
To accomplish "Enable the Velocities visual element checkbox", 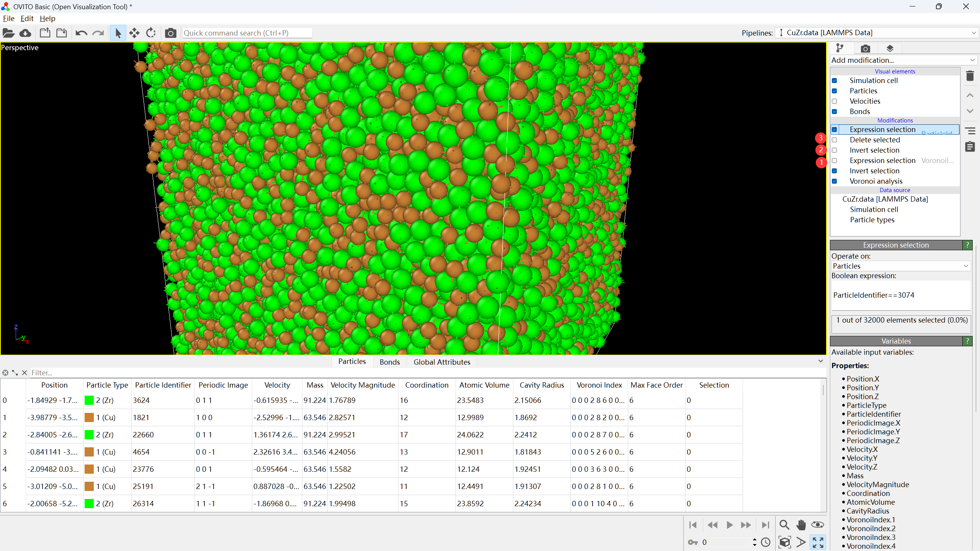I will click(x=835, y=101).
